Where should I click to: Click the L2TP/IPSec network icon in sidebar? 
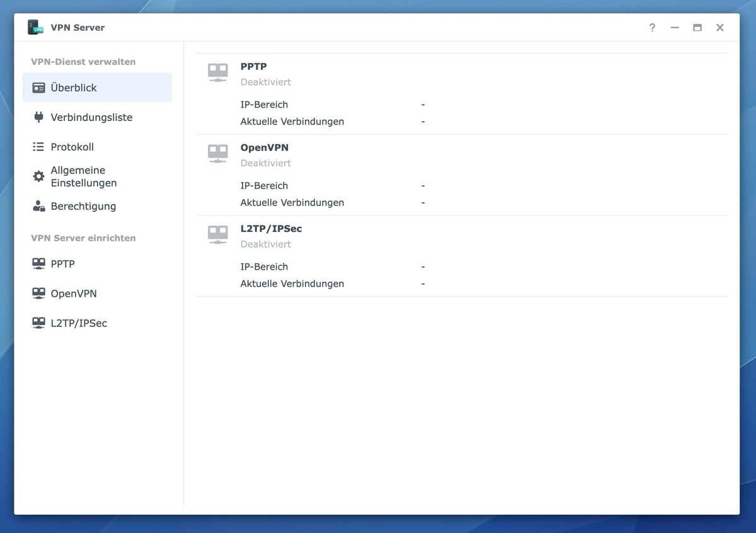38,323
